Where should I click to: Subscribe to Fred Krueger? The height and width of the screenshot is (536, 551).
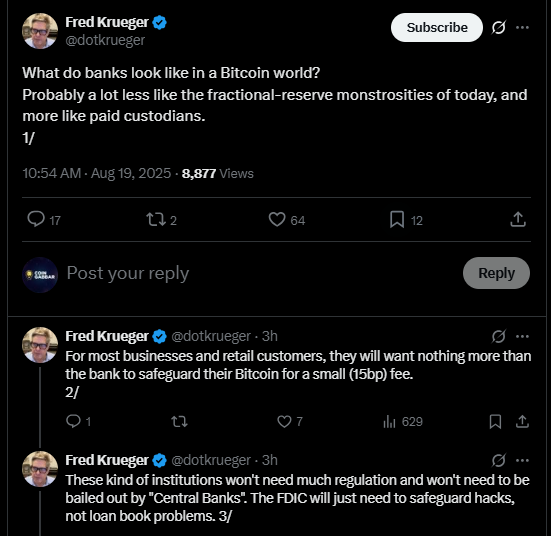pyautogui.click(x=437, y=27)
